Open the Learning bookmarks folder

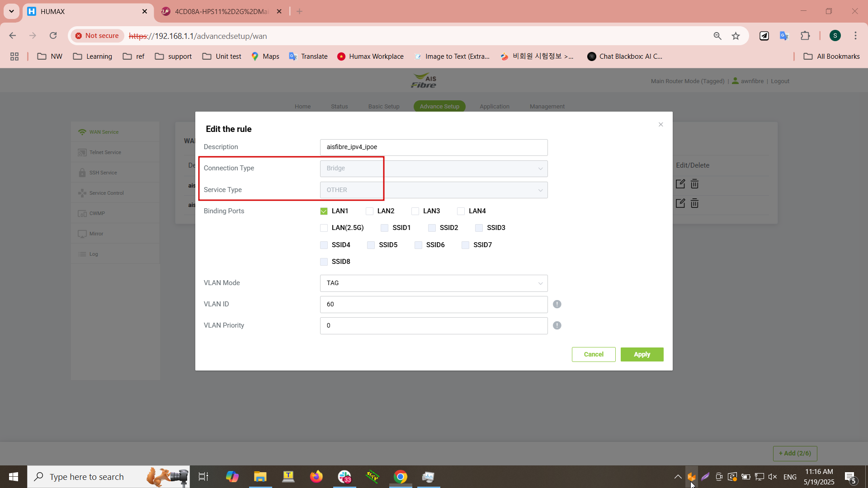tap(93, 56)
